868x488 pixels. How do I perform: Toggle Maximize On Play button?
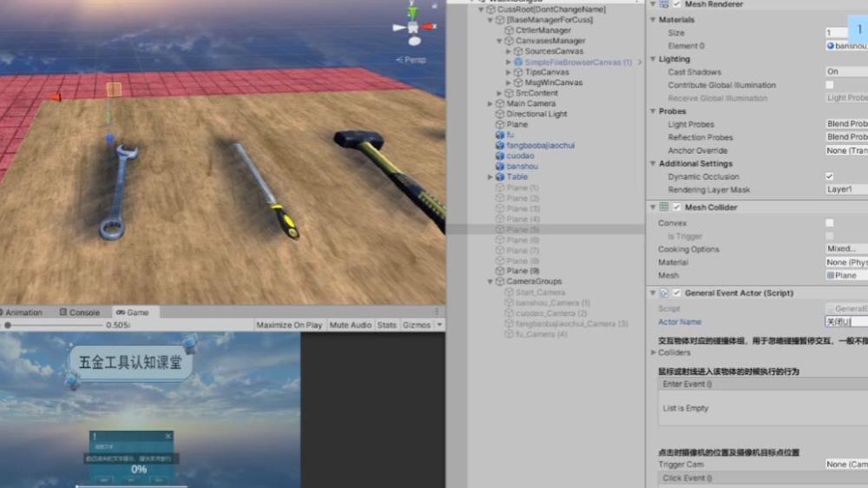289,325
